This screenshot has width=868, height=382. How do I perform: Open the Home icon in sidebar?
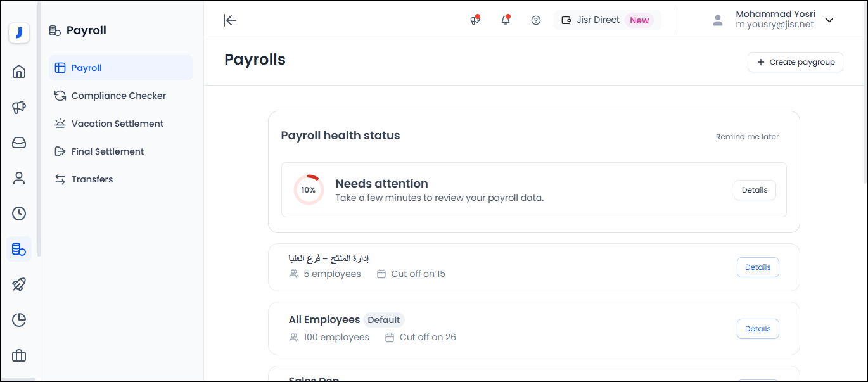pyautogui.click(x=19, y=72)
